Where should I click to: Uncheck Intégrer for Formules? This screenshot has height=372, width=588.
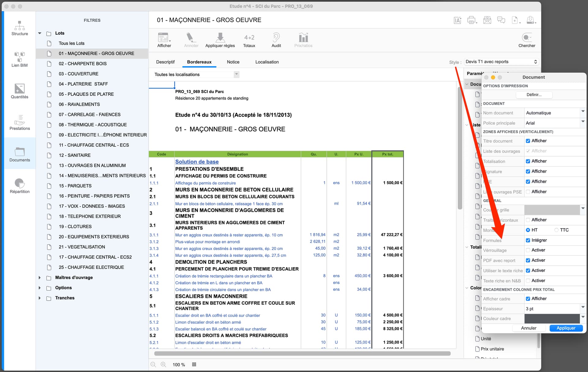528,240
